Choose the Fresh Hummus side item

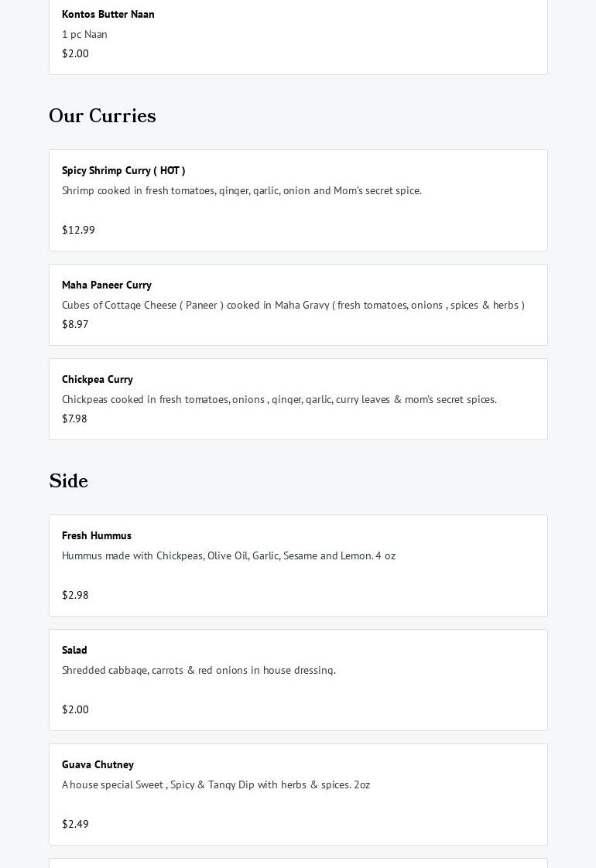(298, 566)
